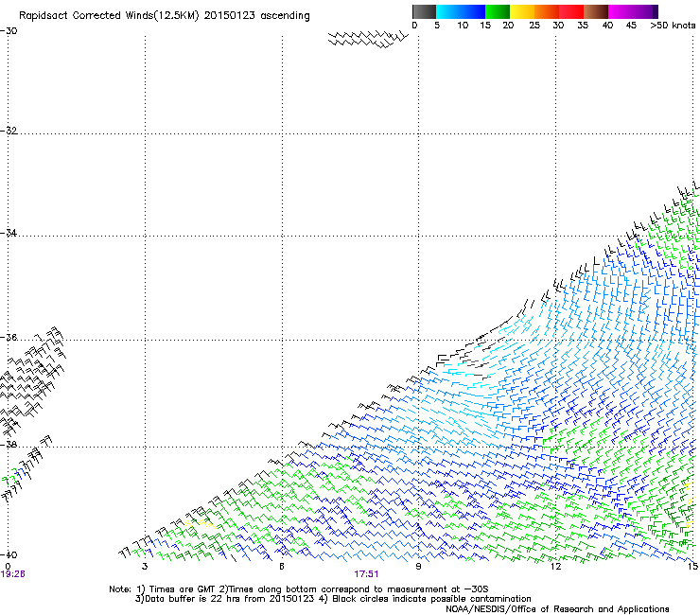Click the longitude label '9'
The height and width of the screenshot is (615, 700).
(418, 566)
